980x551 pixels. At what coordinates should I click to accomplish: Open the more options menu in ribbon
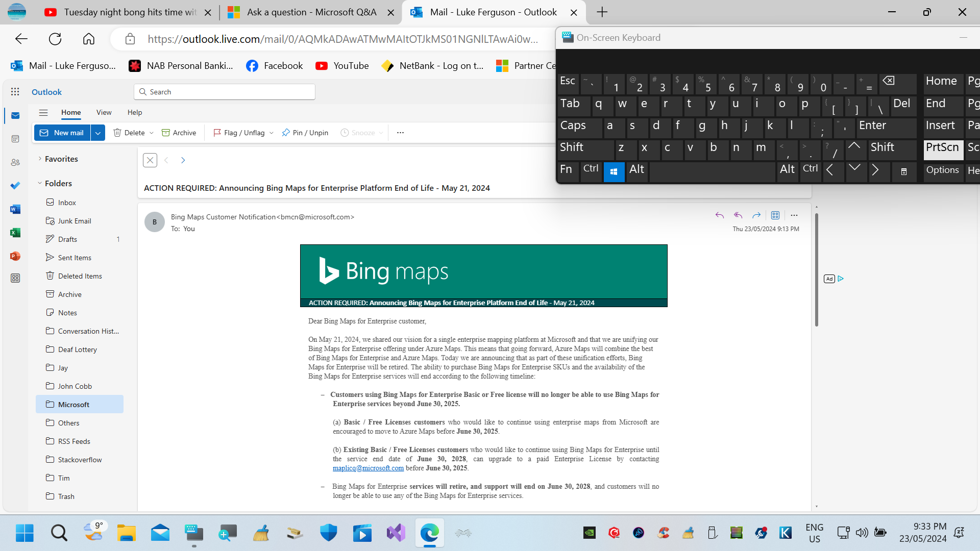coord(401,133)
